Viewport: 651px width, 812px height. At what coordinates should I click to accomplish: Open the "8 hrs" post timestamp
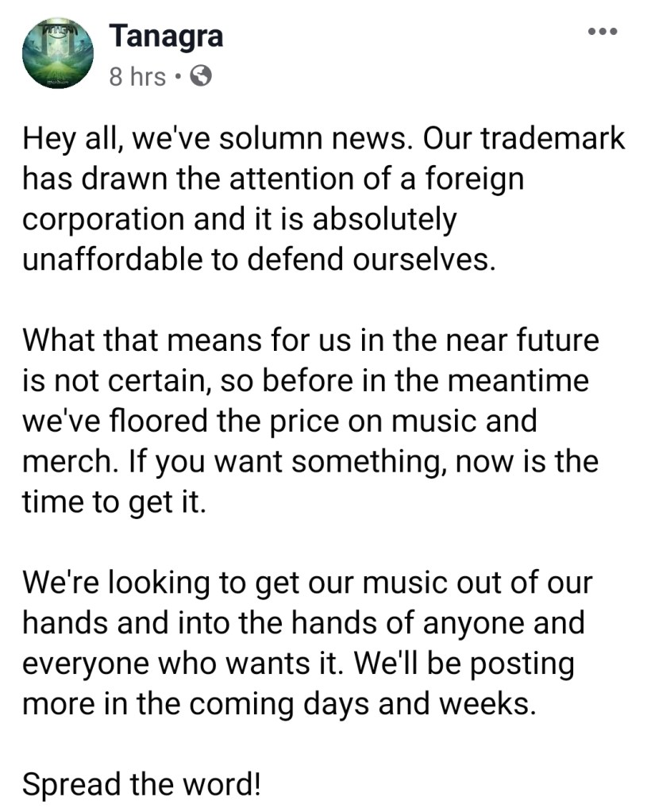[137, 77]
